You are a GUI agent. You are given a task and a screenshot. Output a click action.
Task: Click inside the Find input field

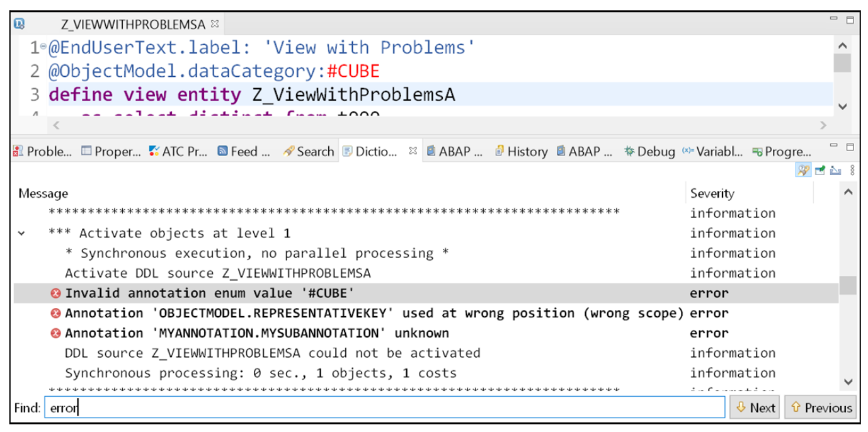252,407
